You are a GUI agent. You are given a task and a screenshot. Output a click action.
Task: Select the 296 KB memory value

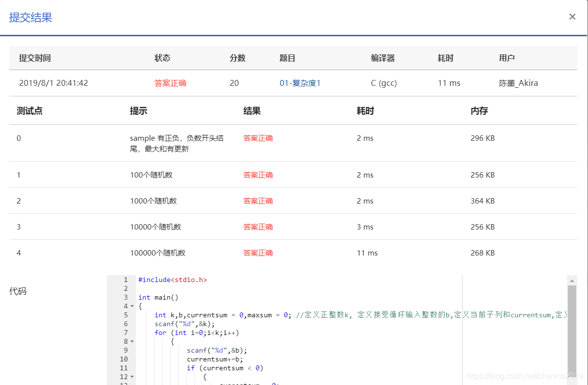[x=482, y=138]
